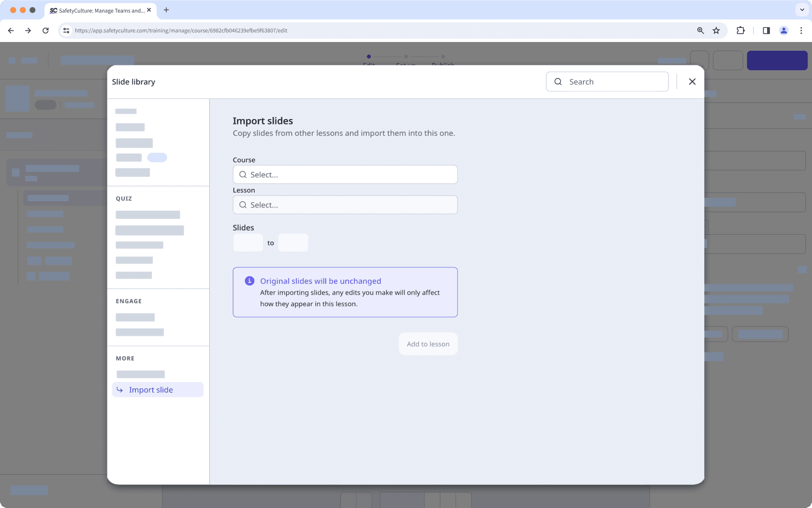Click the page refresh icon
Screen dimensions: 812x508
[x=45, y=30]
